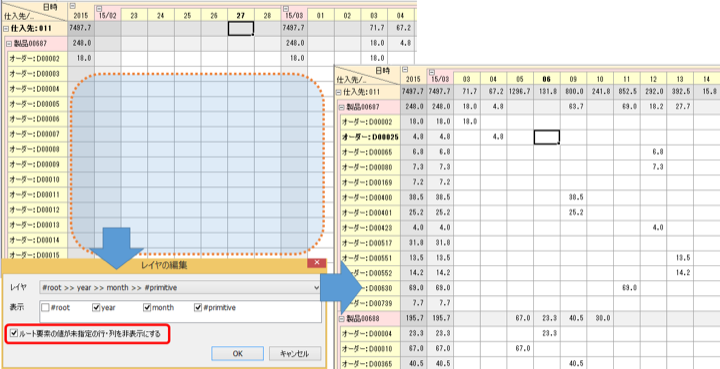Viewport: 720px width, 369px height.
Task: Uncheck the year display checkbox
Action: pos(96,308)
